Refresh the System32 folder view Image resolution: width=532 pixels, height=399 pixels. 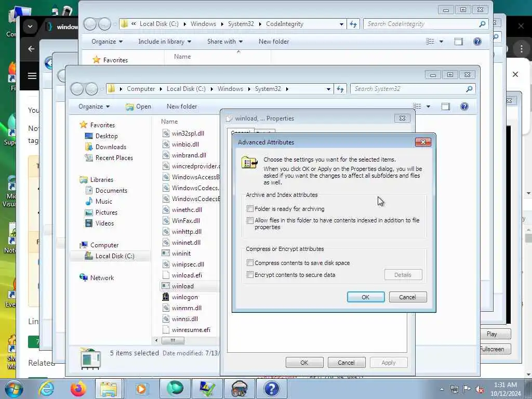tap(340, 89)
